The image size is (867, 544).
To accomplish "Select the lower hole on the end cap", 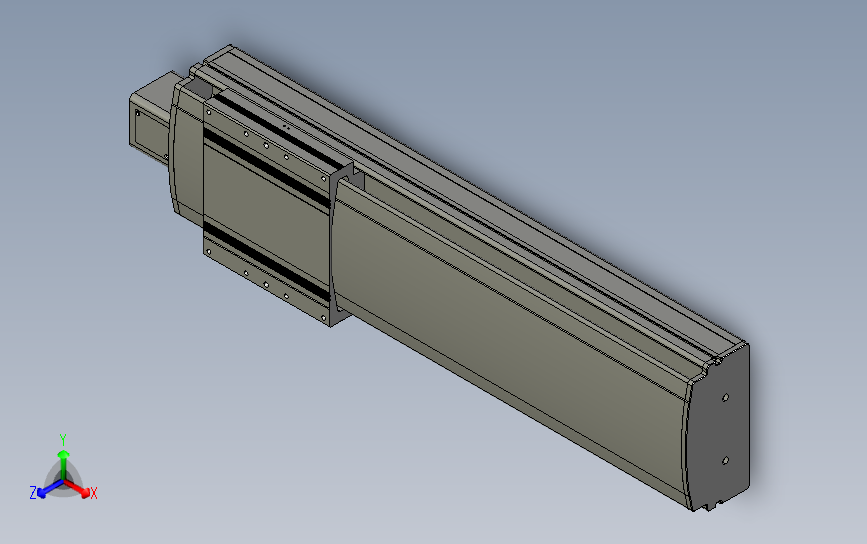I will pos(725,460).
